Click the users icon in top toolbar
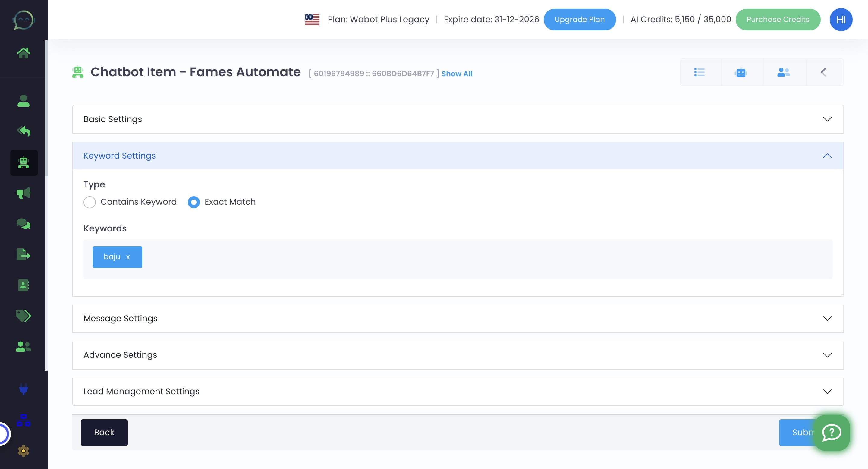Viewport: 868px width, 469px height. pyautogui.click(x=783, y=72)
